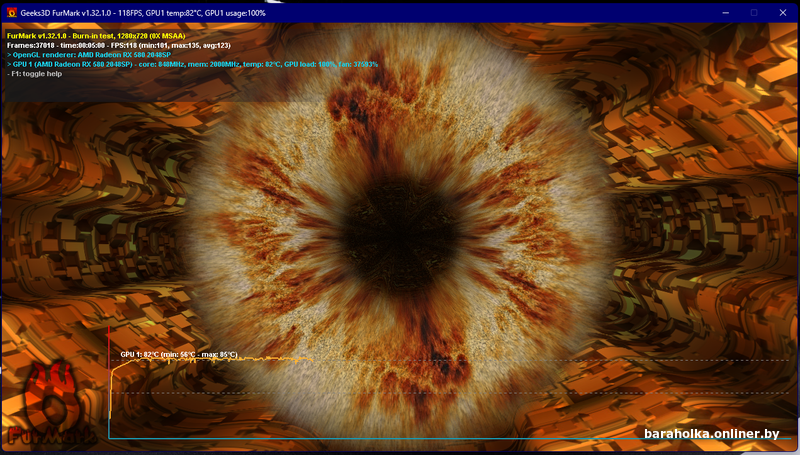Click the orange temperature curve on graph
Viewport: 800px width, 455px height.
click(214, 360)
